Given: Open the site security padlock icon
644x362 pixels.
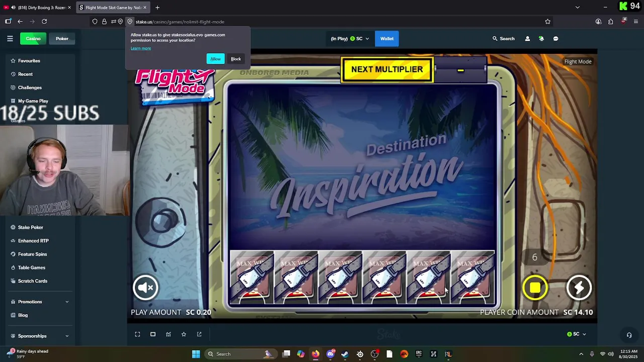Looking at the screenshot, I should (104, 22).
